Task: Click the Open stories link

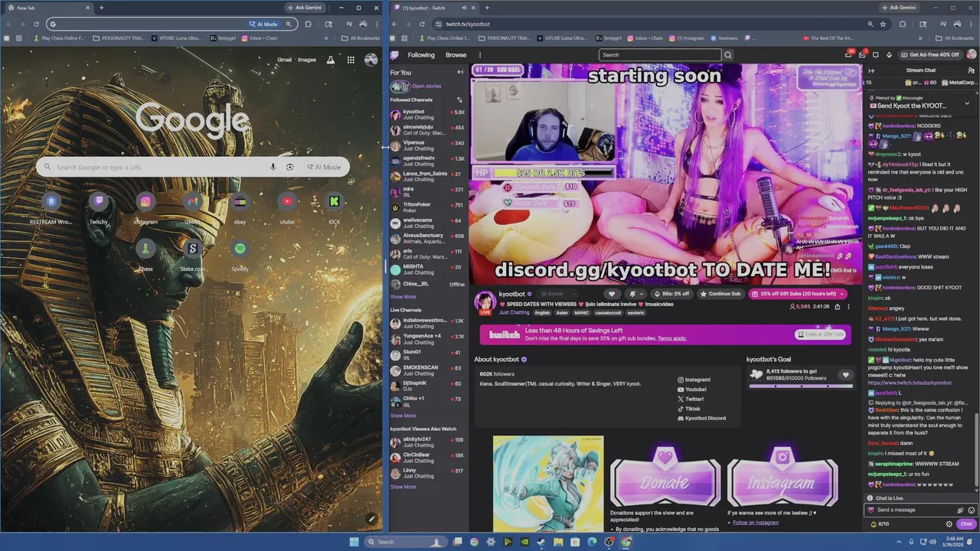Action: pyautogui.click(x=426, y=86)
